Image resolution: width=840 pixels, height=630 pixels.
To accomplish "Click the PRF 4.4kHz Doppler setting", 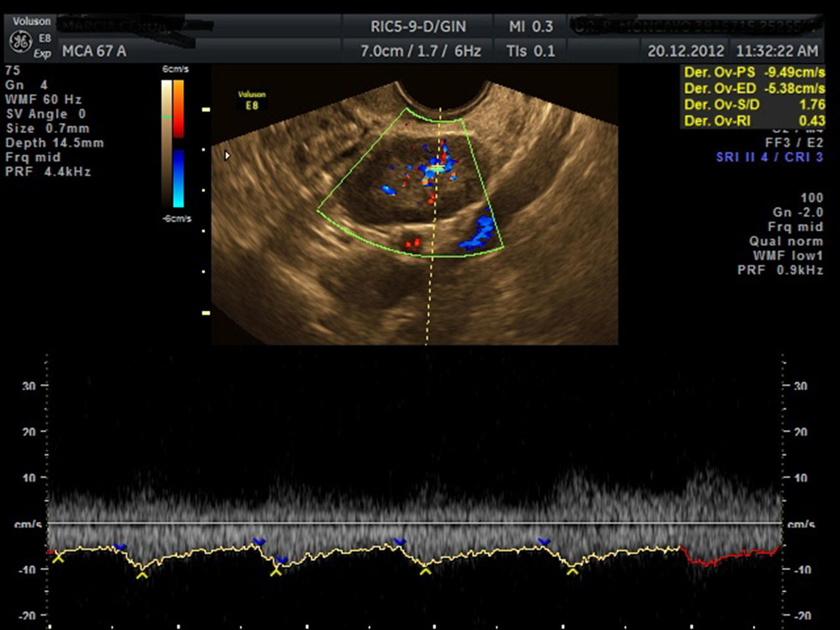I will click(x=48, y=171).
